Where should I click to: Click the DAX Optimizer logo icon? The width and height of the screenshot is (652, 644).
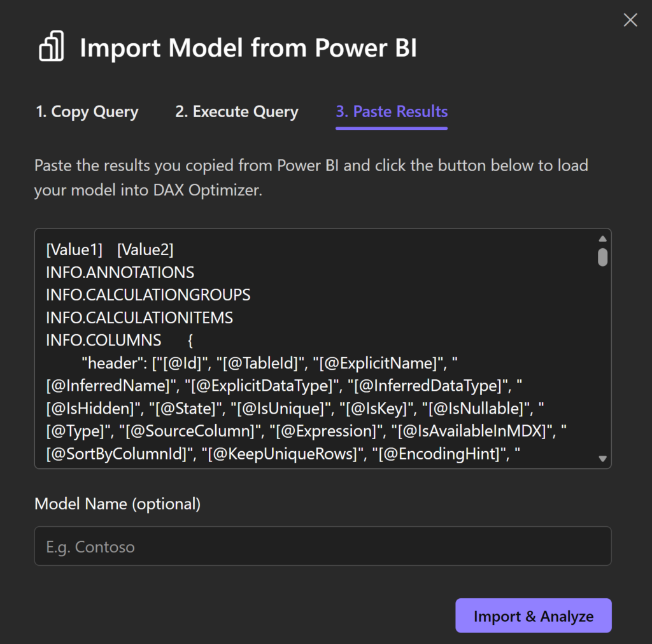(52, 48)
